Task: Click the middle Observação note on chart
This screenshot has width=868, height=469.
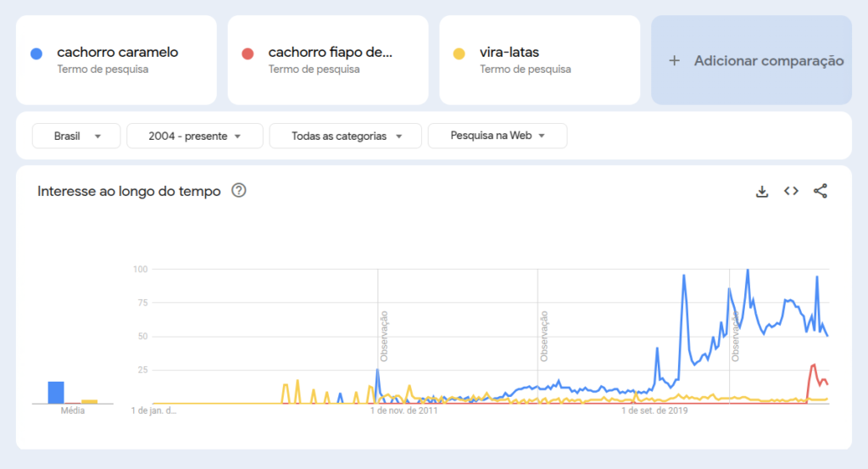Action: [x=544, y=336]
